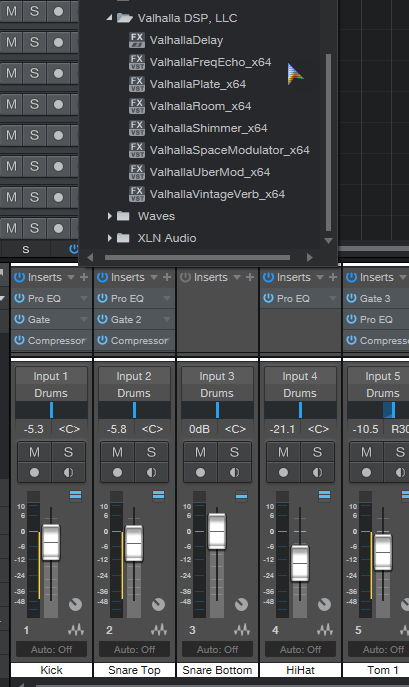The width and height of the screenshot is (409, 687).
Task: Edit Kick channel volume value -5.3
Action: 33,429
